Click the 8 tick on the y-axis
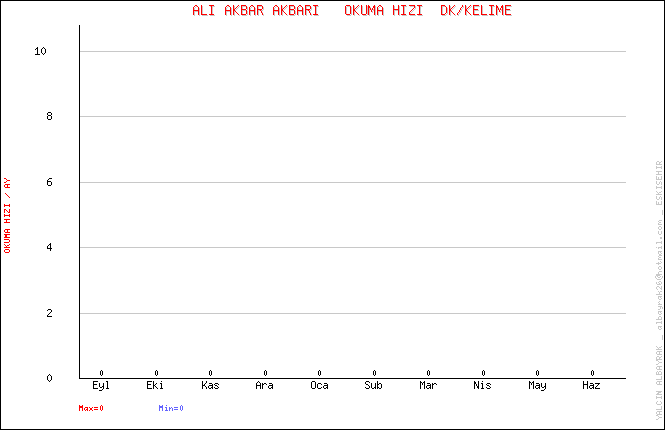 (47, 117)
